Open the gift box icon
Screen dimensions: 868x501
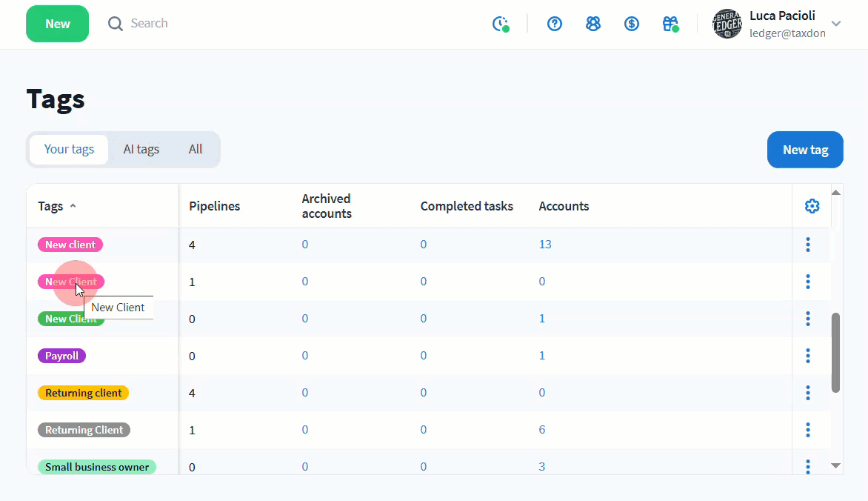(670, 24)
